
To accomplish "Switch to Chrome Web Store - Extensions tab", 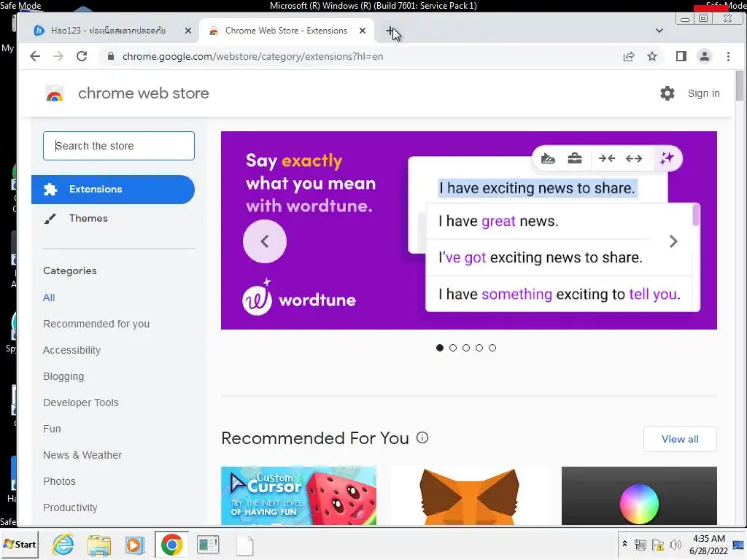I will coord(286,31).
